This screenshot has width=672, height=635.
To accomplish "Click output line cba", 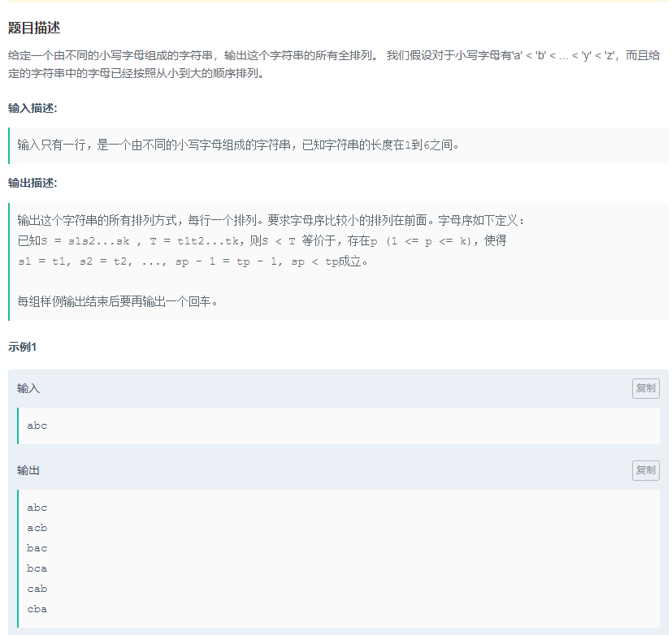I will tap(37, 609).
